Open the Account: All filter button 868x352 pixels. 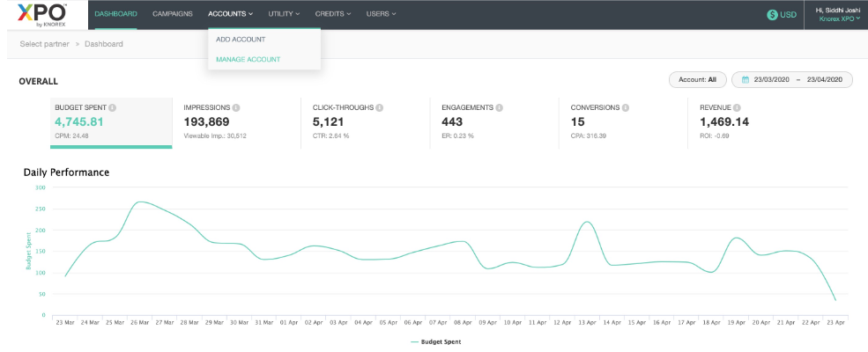coord(697,80)
